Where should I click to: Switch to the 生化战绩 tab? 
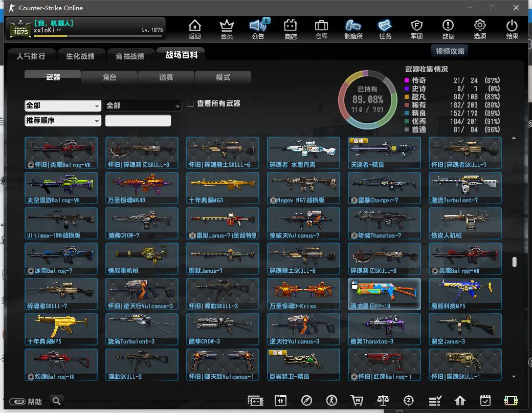(80, 56)
